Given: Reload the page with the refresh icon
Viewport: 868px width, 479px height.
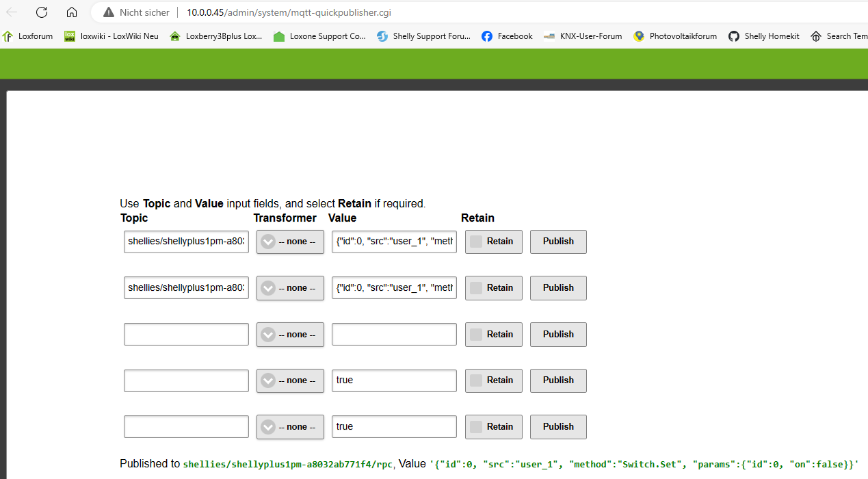Looking at the screenshot, I should pyautogui.click(x=42, y=12).
